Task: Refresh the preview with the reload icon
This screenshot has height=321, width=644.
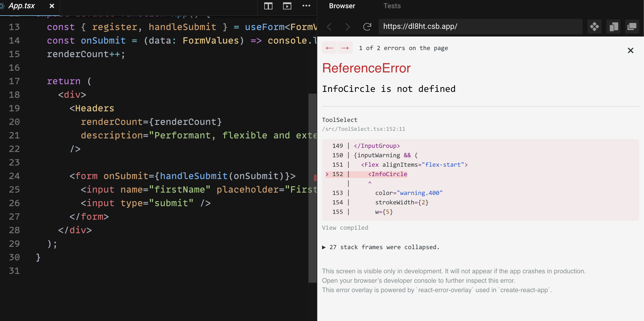Action: (x=367, y=27)
